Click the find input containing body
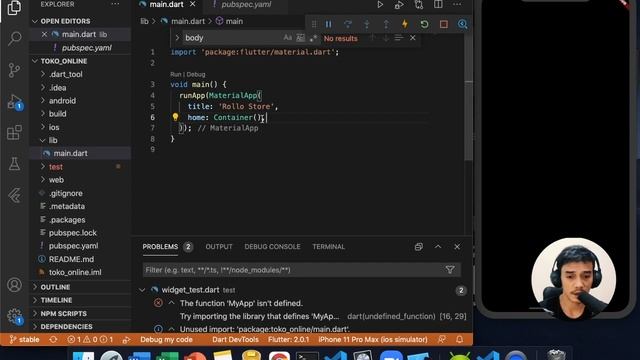This screenshot has width=640, height=360. [233, 38]
